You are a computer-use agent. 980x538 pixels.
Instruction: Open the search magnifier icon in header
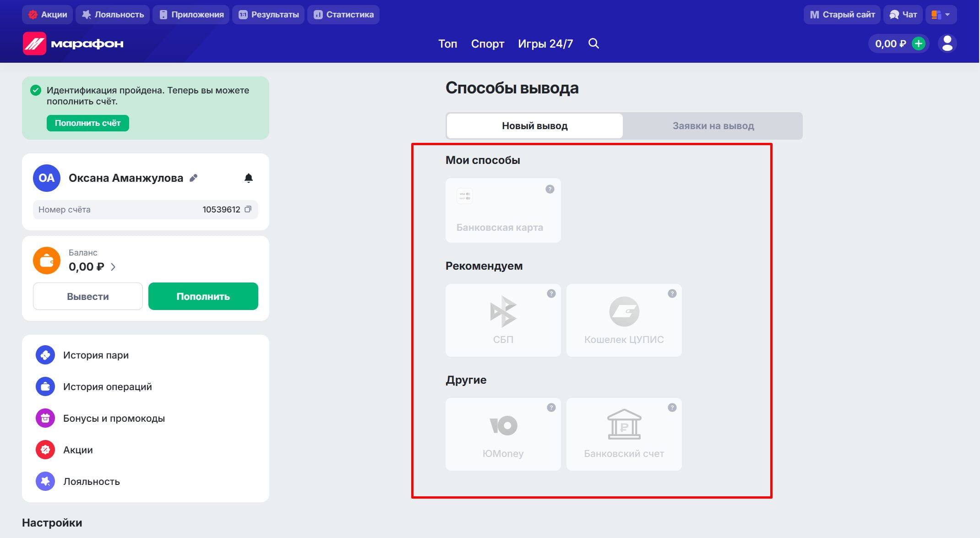[x=593, y=43]
